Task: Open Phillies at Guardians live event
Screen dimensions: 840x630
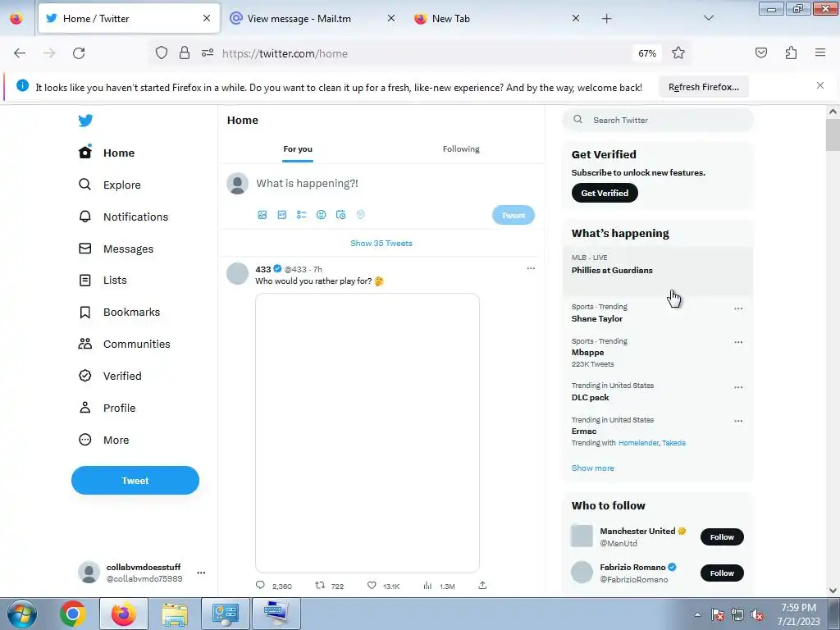Action: coord(658,271)
